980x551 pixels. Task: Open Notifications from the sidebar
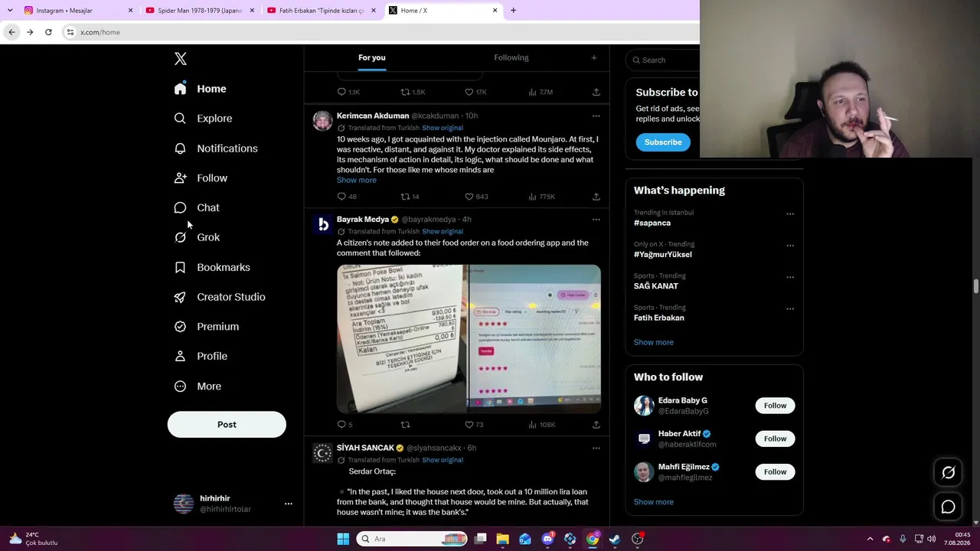tap(216, 148)
